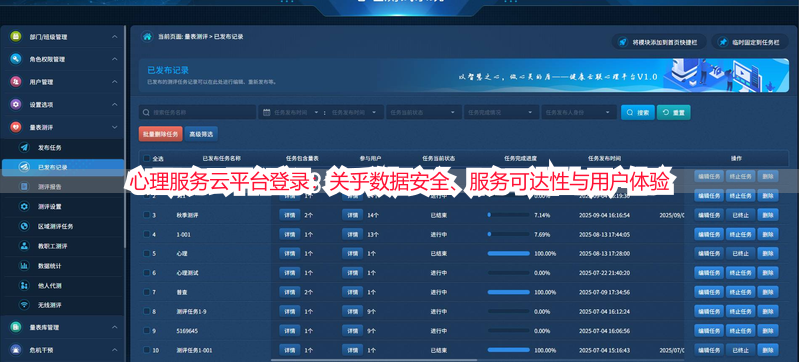Tick the checkbox for row 10 测评任务1-001
The image size is (799, 362).
[147, 350]
